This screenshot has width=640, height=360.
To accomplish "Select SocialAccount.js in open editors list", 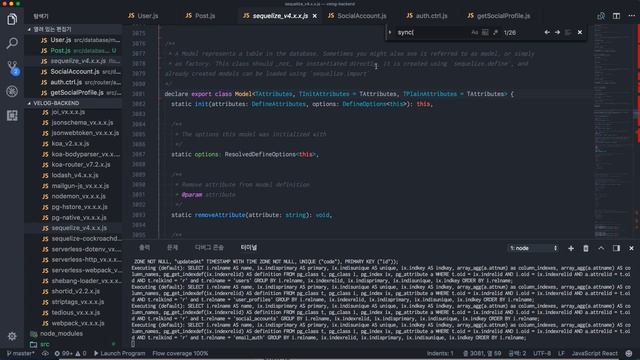I will coord(73,71).
